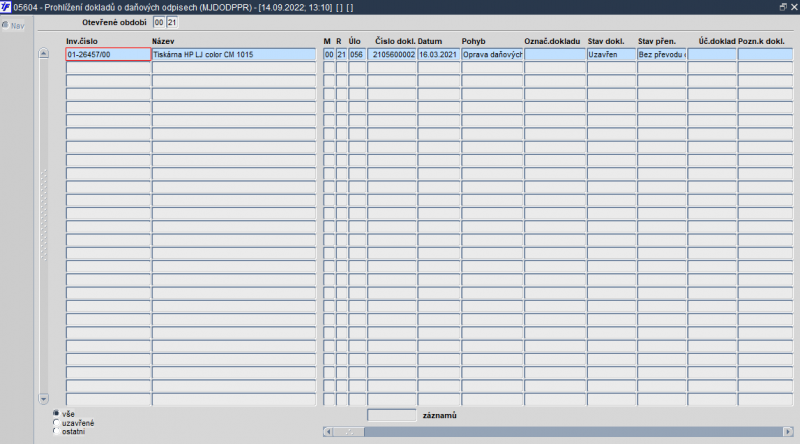Image resolution: width=800 pixels, height=444 pixels.
Task: Click the Stav dokl. cell 'Uzavřen'
Action: [x=611, y=54]
